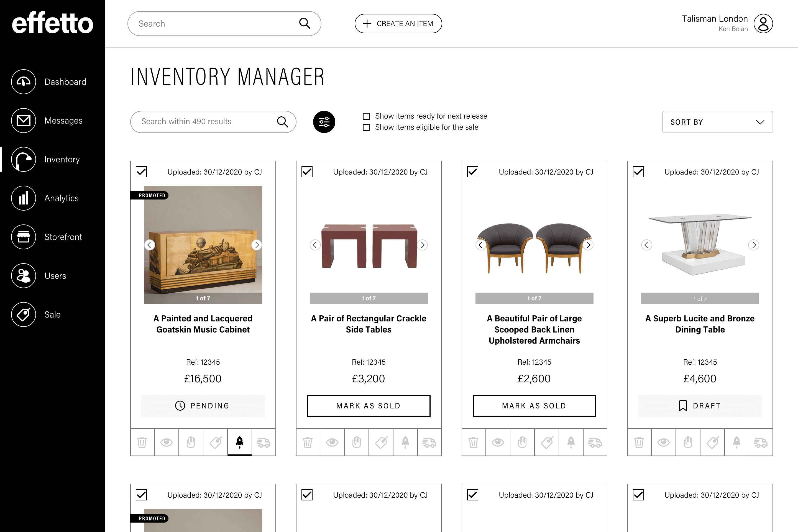Mark the Crackle Side Tables as sold

click(x=369, y=406)
